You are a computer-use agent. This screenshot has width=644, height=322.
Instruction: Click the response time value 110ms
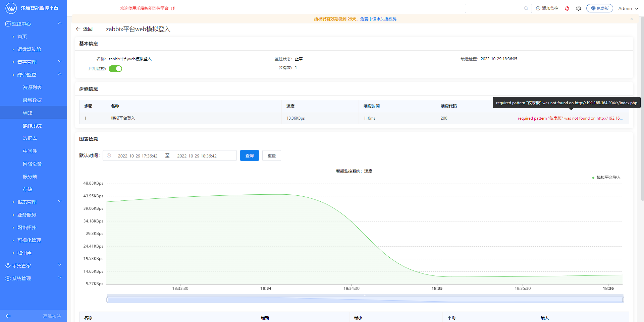[369, 118]
